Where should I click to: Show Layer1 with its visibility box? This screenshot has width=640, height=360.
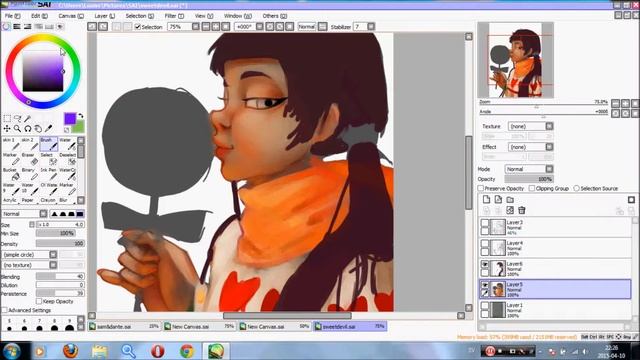(484, 306)
